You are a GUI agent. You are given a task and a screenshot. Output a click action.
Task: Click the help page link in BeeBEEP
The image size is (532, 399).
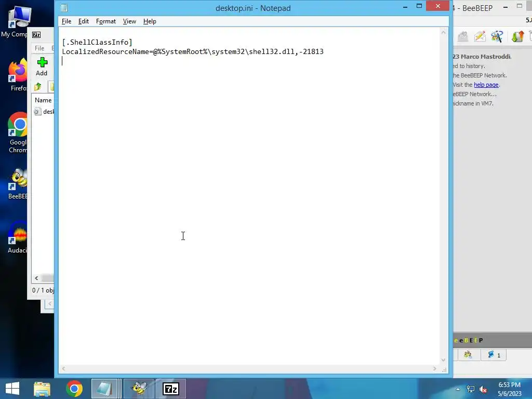coord(486,85)
